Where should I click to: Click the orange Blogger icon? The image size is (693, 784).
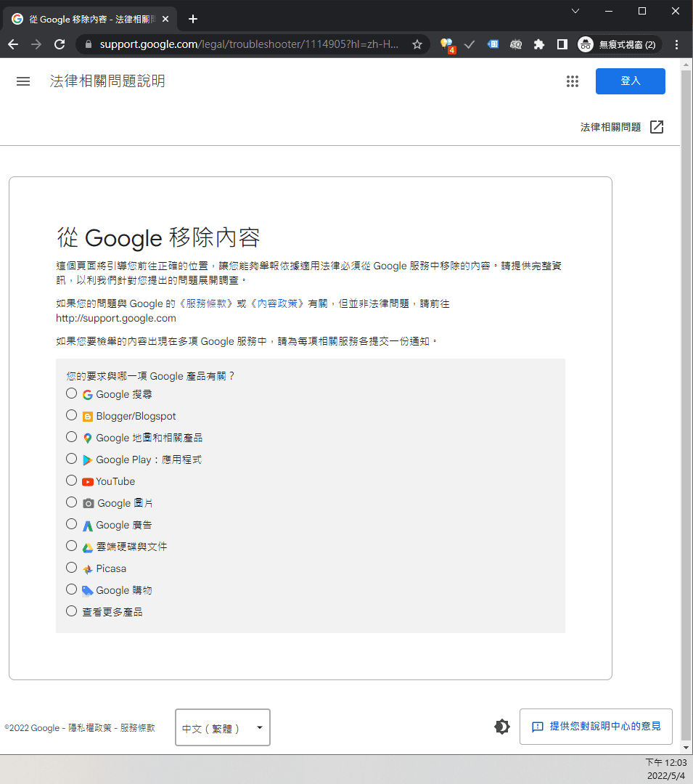87,417
